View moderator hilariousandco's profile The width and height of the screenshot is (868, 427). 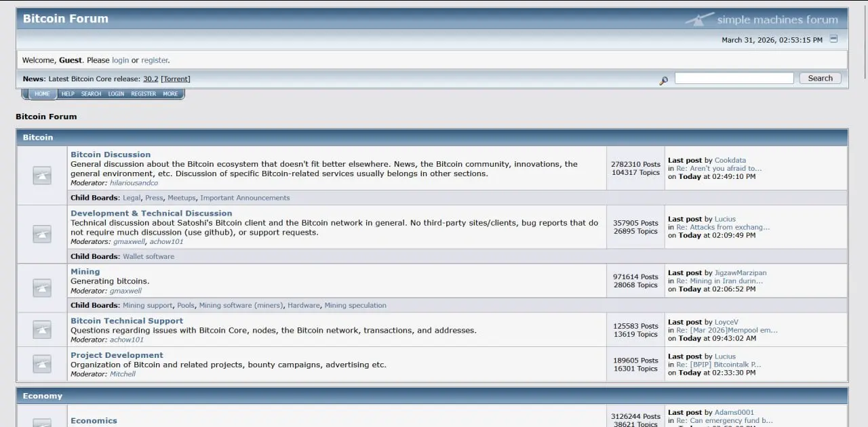point(134,183)
